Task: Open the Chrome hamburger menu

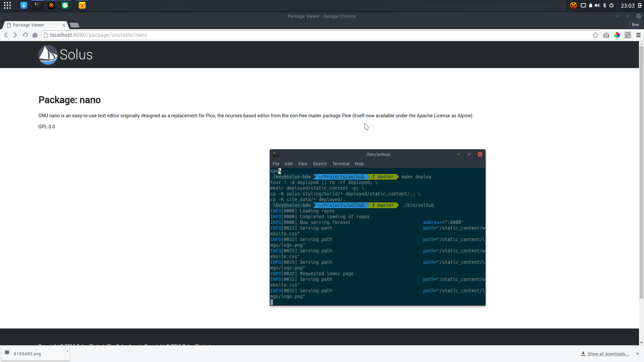Action: point(638,35)
